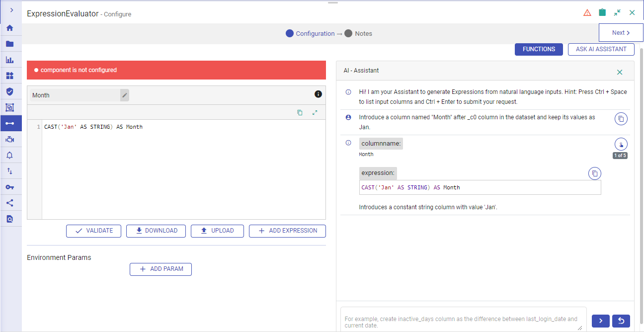
Task: Click inside the expression code editor
Action: point(184,169)
